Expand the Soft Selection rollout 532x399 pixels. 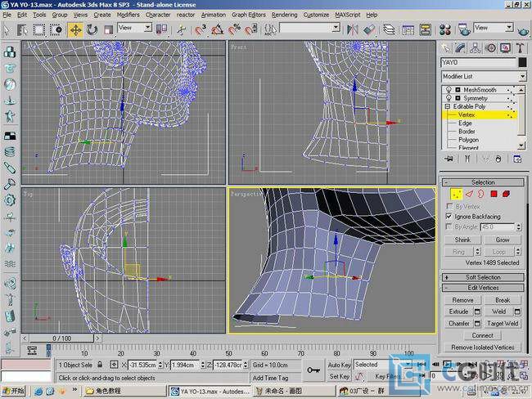[483, 277]
